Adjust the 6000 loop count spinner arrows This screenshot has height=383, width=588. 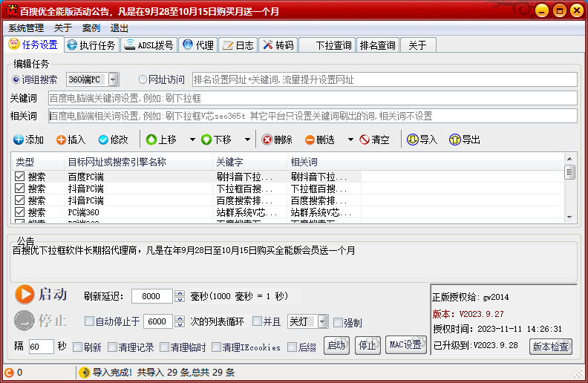coord(180,321)
